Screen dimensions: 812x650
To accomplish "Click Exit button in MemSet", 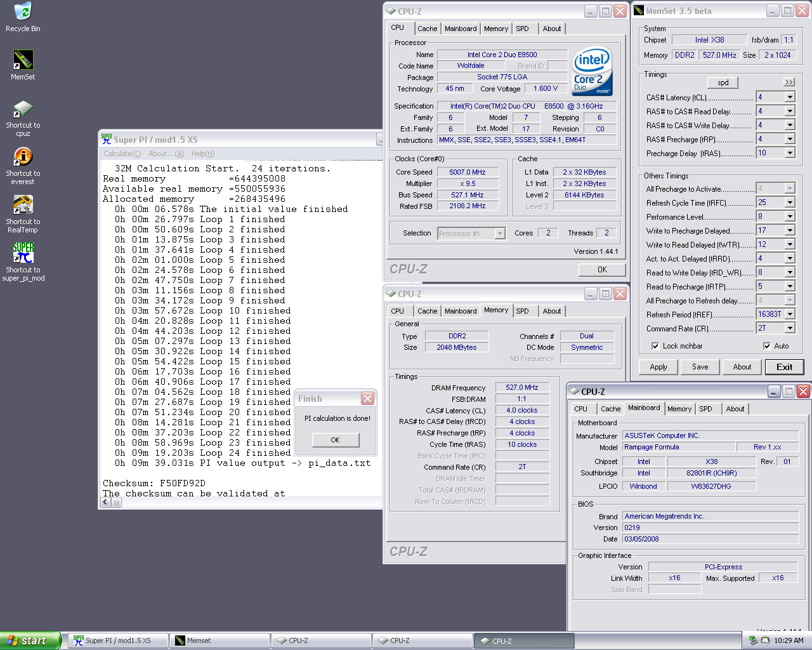I will (785, 367).
